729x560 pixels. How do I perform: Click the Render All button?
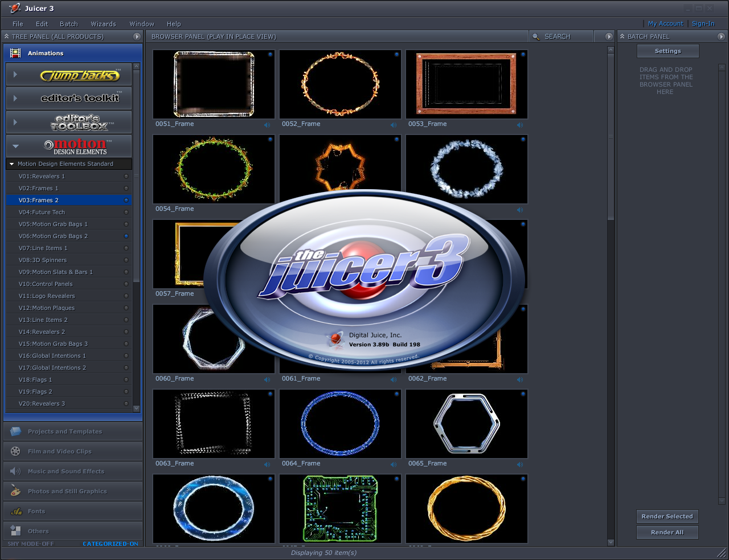point(667,533)
